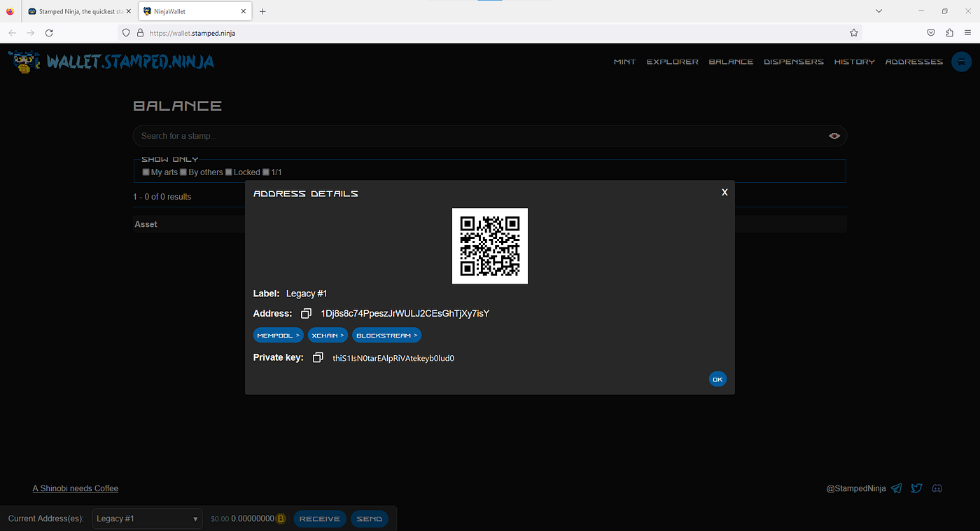This screenshot has height=531, width=980.
Task: Open list all tabs dropdown arrow
Action: point(879,11)
